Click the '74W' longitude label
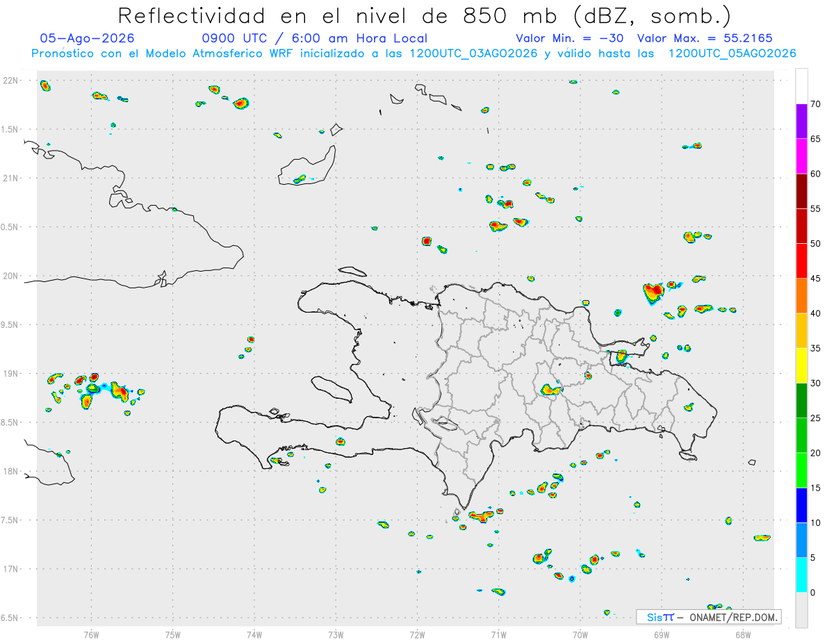 [x=254, y=634]
